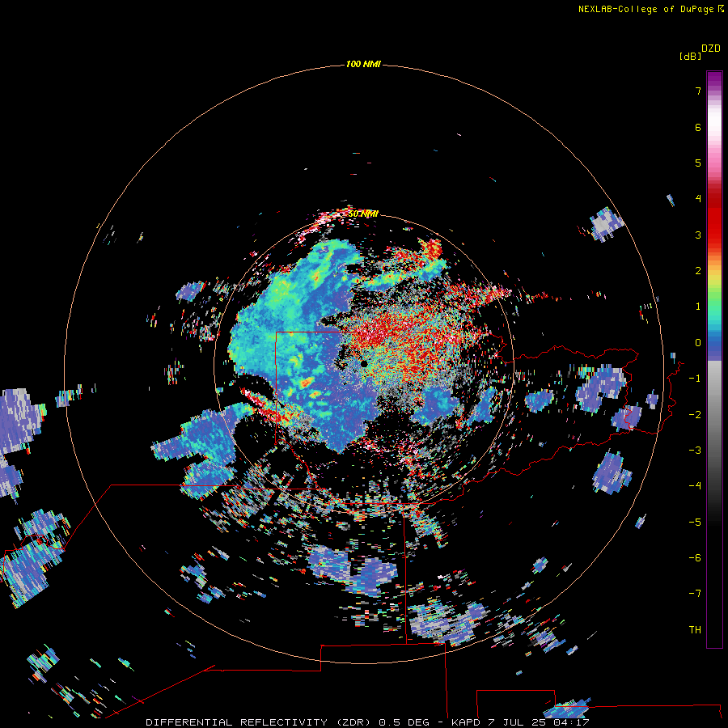This screenshot has height=728, width=728.
Task: Click the 0 value on the color scale
Action: pos(698,343)
